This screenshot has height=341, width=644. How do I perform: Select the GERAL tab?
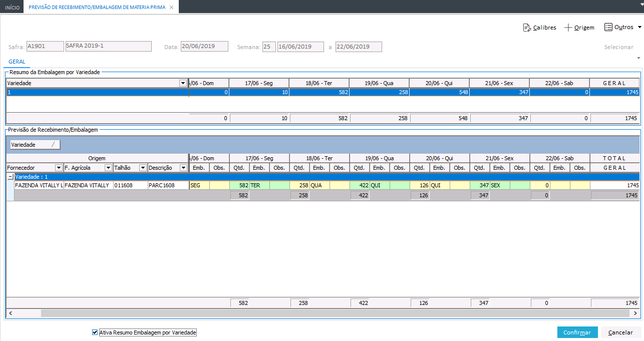tap(17, 62)
